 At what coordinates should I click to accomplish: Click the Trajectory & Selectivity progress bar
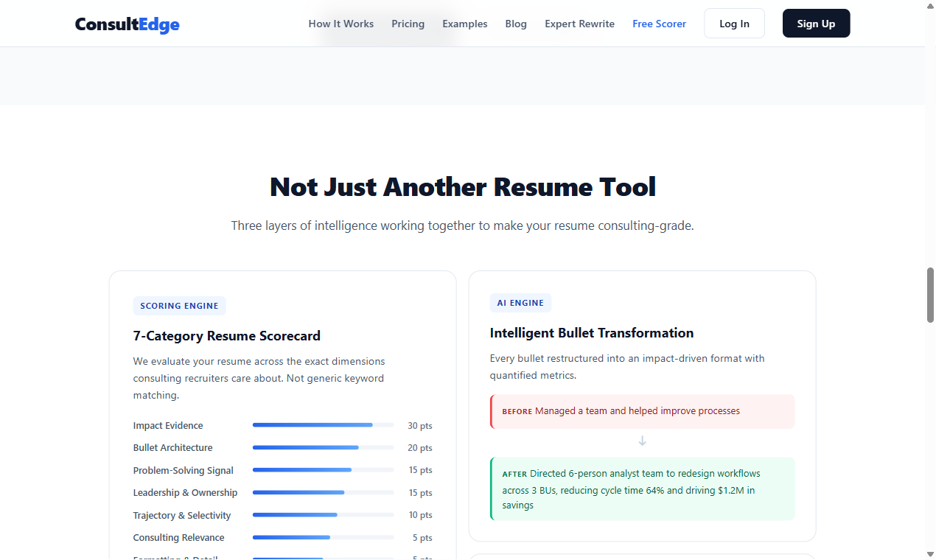coord(323,515)
